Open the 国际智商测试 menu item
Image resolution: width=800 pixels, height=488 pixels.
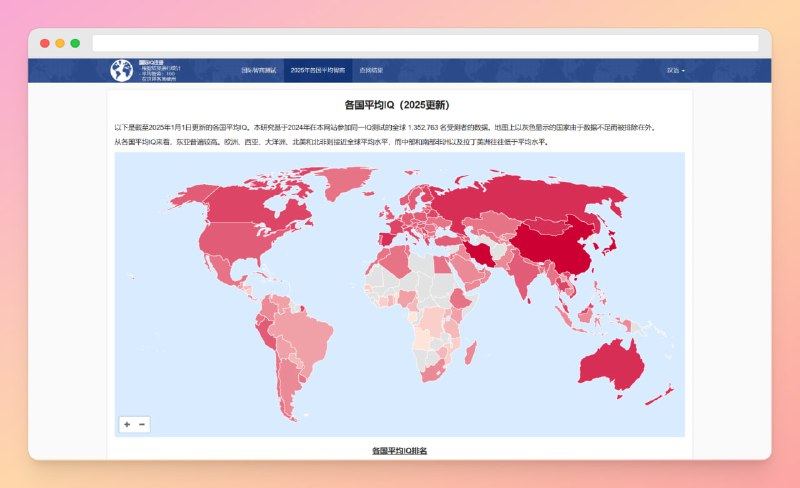pyautogui.click(x=258, y=71)
